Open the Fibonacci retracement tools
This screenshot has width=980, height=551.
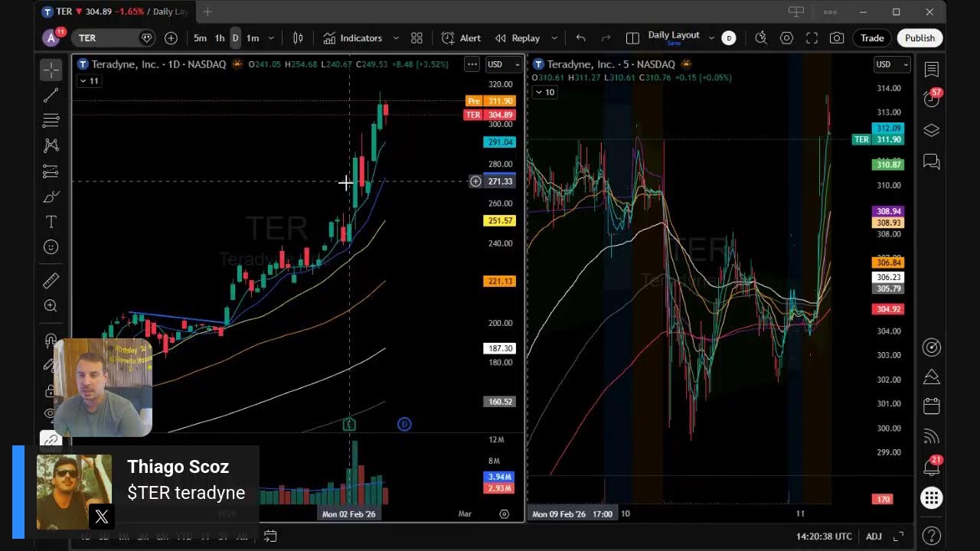[51, 120]
